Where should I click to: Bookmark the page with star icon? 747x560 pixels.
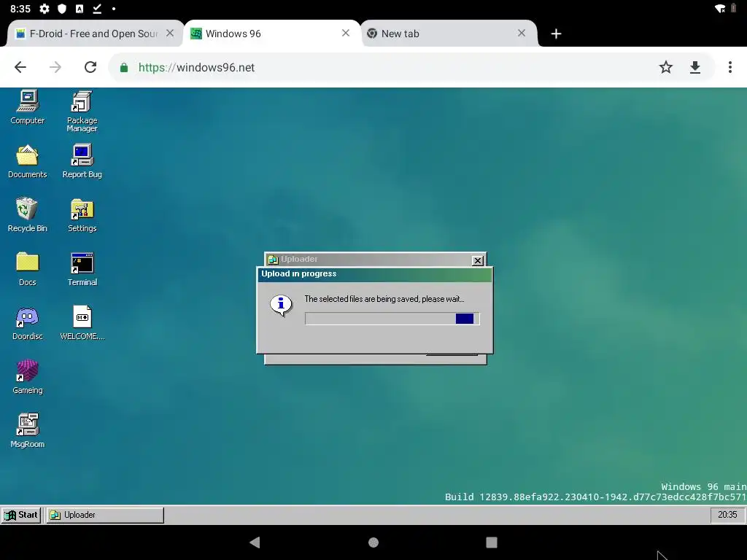point(666,67)
